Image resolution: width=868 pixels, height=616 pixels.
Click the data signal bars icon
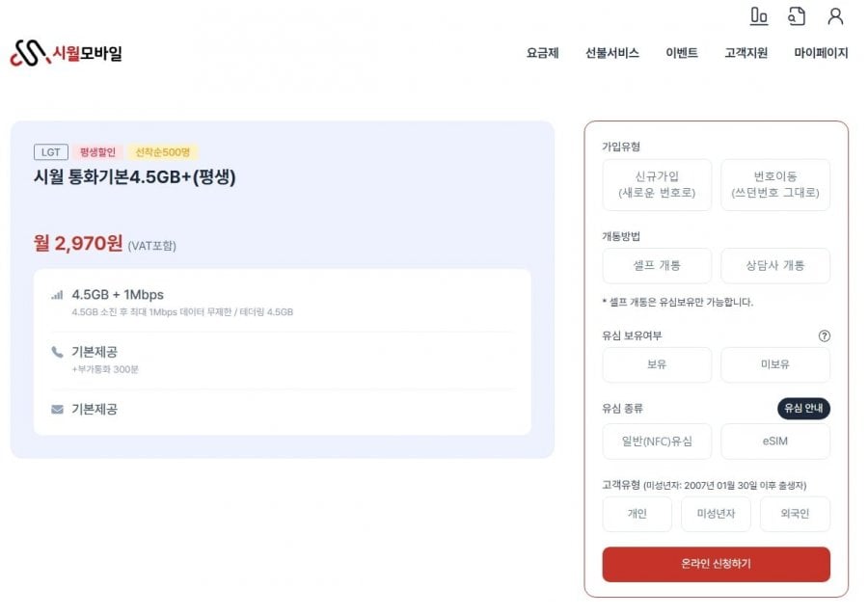coord(57,295)
